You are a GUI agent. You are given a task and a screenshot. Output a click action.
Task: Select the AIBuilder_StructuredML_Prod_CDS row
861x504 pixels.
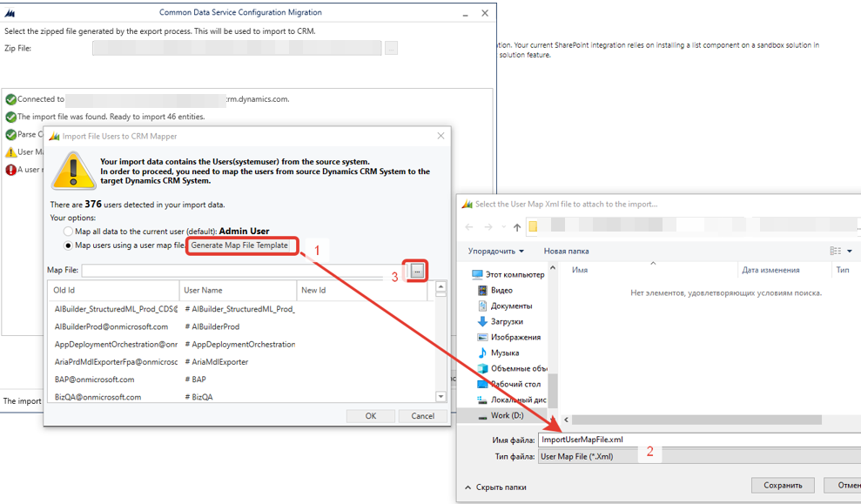(240, 309)
